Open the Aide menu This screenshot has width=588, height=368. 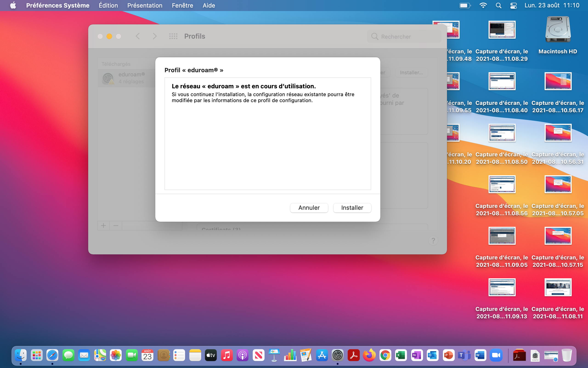click(209, 5)
